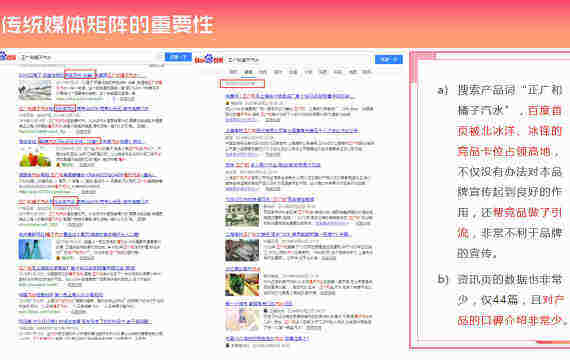
Task: Click the red-boxed result count text below the tabs
Action: point(242,84)
